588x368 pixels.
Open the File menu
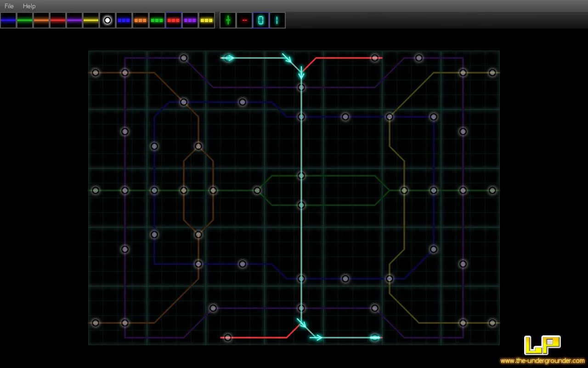[x=9, y=6]
